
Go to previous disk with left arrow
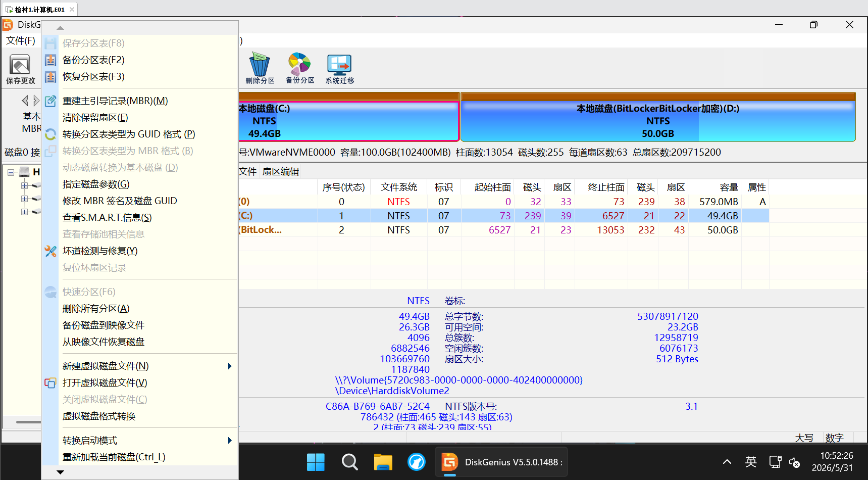point(25,101)
